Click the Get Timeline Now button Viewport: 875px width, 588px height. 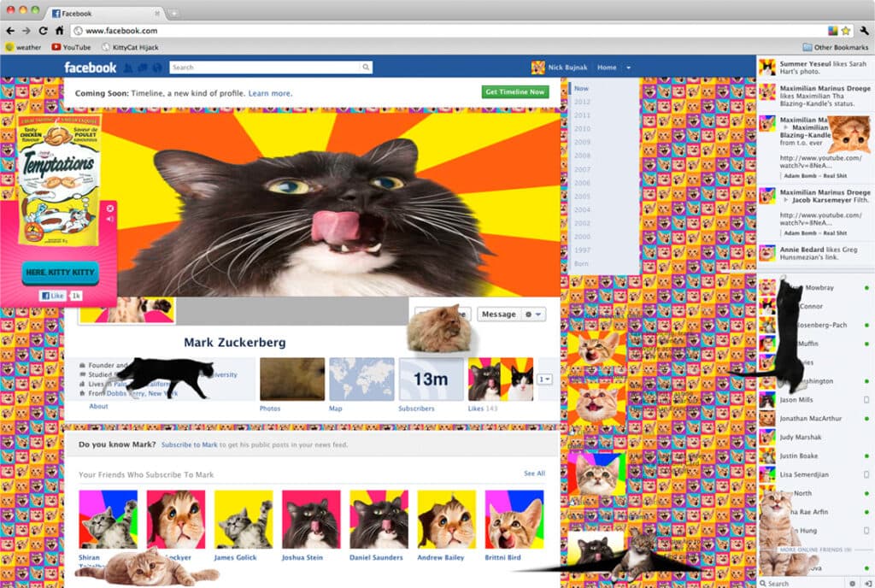(x=515, y=92)
